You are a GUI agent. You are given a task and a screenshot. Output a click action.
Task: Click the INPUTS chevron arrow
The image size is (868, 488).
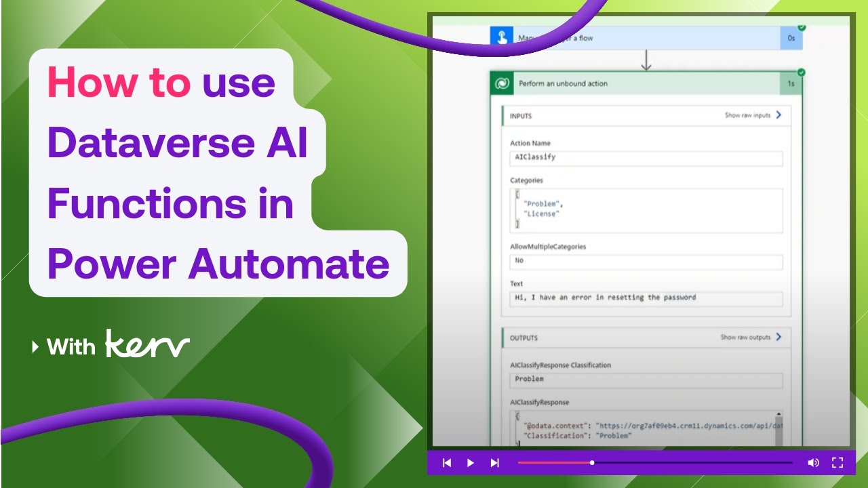778,115
